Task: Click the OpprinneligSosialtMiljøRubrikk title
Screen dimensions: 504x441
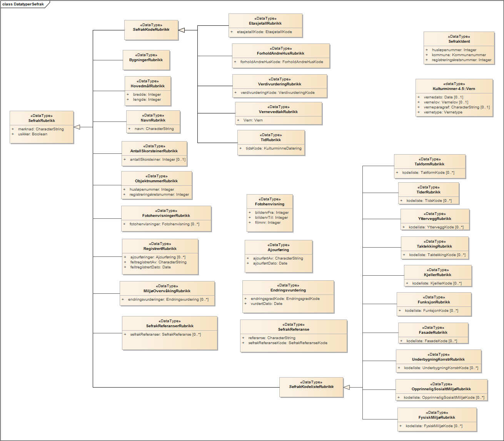Action: coord(441,389)
